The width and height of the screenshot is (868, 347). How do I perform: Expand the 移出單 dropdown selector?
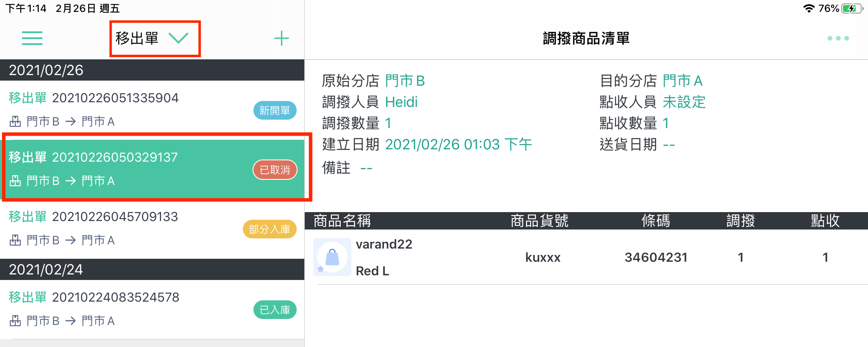click(x=155, y=38)
